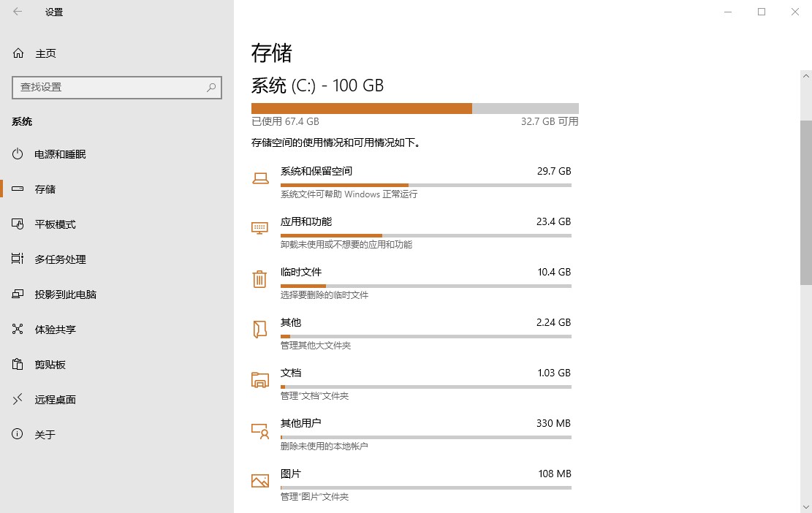Click the 投影到此电脑 projection icon

click(17, 294)
